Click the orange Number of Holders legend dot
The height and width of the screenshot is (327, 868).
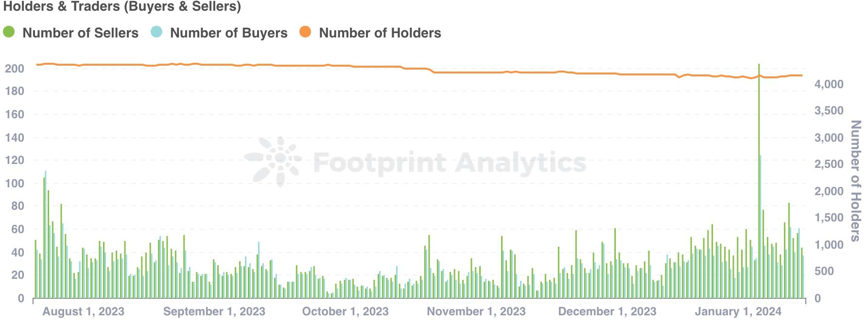[x=305, y=32]
